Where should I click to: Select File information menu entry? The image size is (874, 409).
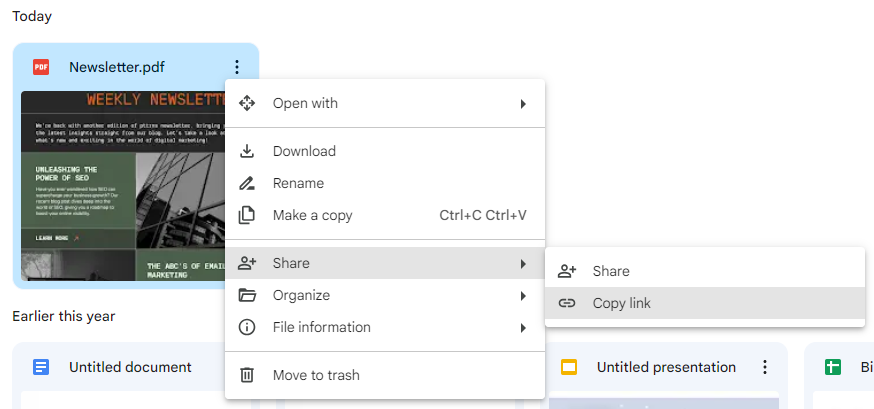coord(385,327)
